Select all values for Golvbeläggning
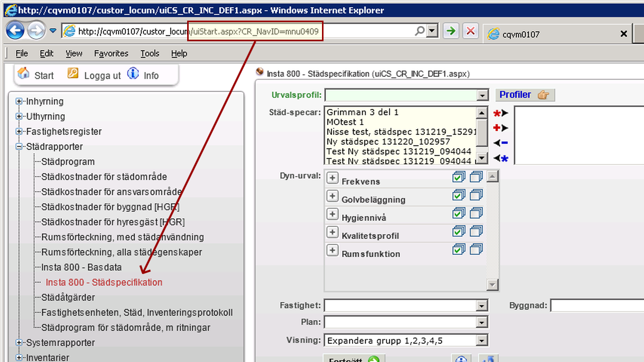This screenshot has height=362, width=644. (459, 195)
